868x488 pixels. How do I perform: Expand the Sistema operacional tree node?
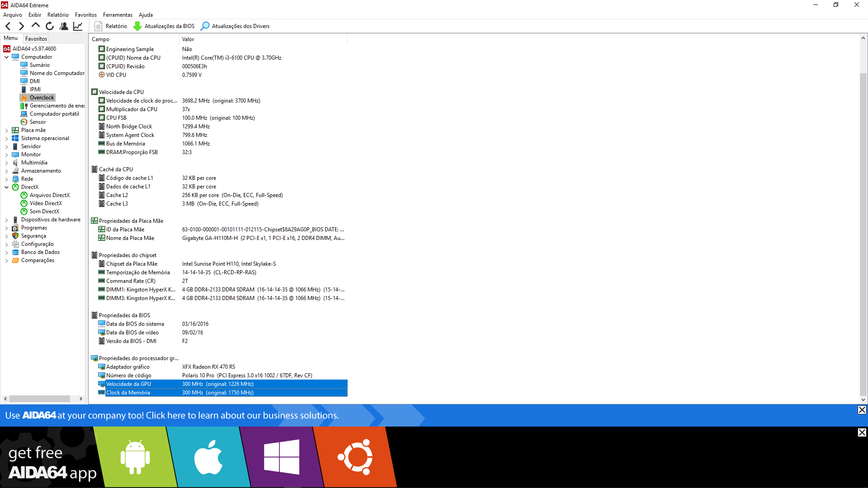(7, 138)
